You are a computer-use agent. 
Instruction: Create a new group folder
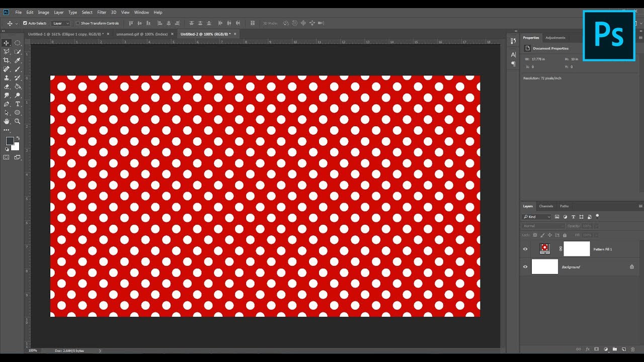click(x=614, y=349)
